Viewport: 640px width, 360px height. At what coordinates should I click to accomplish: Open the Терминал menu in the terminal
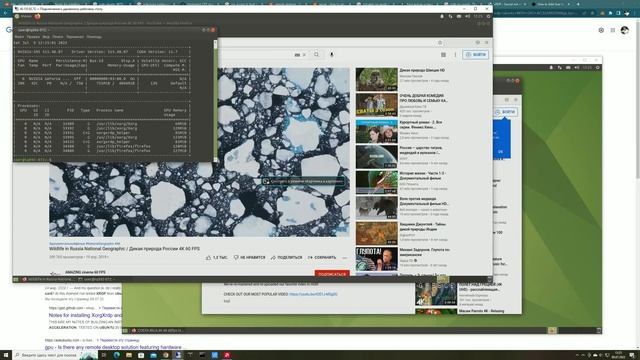(75, 37)
